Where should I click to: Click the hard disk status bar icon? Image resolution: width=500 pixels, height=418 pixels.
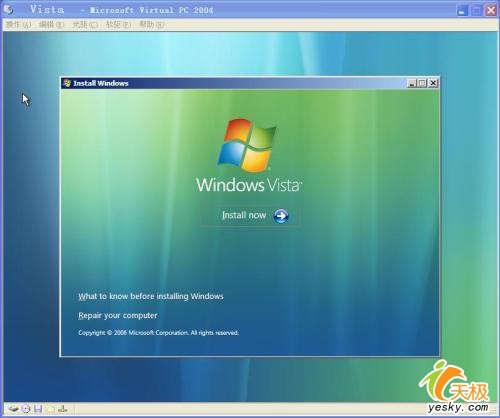(13, 409)
